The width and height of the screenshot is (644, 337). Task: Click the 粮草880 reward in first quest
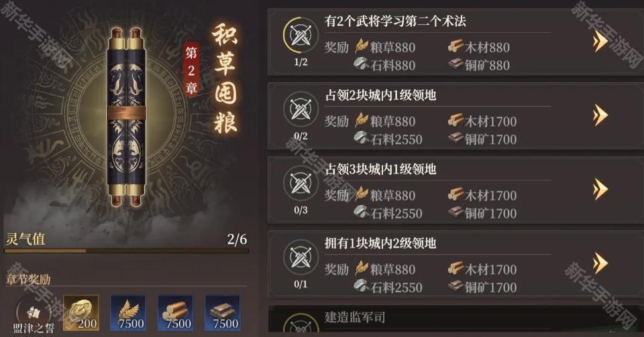[x=385, y=47]
